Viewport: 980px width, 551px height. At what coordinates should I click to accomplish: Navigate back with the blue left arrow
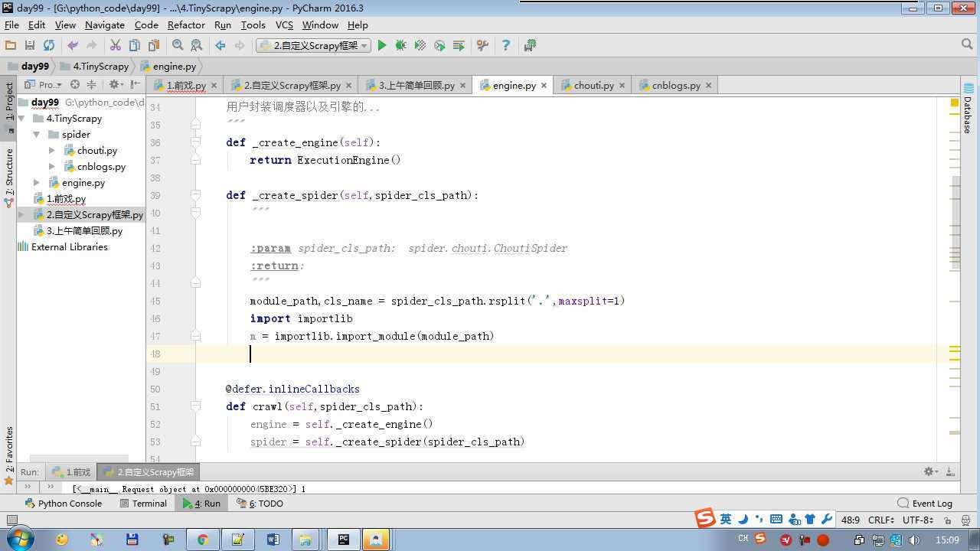(220, 46)
